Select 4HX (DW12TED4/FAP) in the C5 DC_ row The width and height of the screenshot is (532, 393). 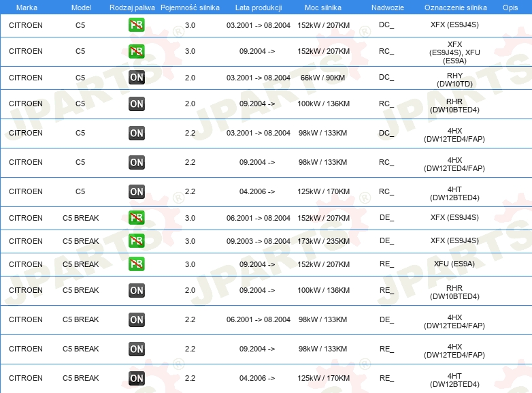tap(454, 135)
